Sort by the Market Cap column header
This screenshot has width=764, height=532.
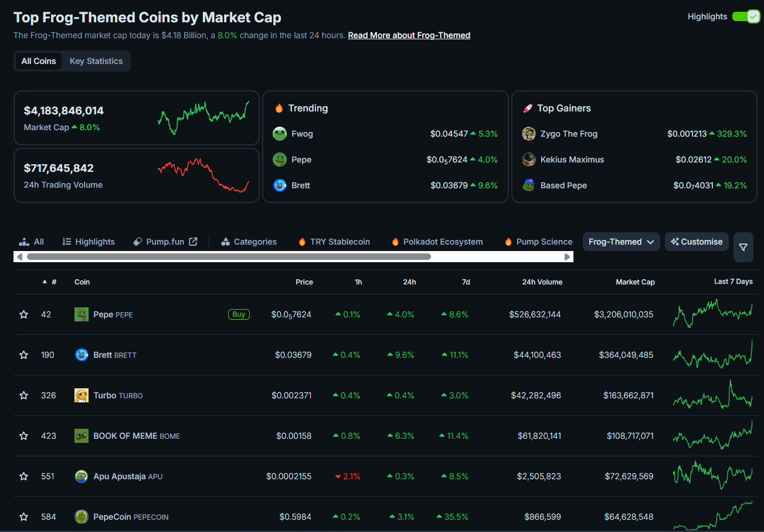(635, 282)
